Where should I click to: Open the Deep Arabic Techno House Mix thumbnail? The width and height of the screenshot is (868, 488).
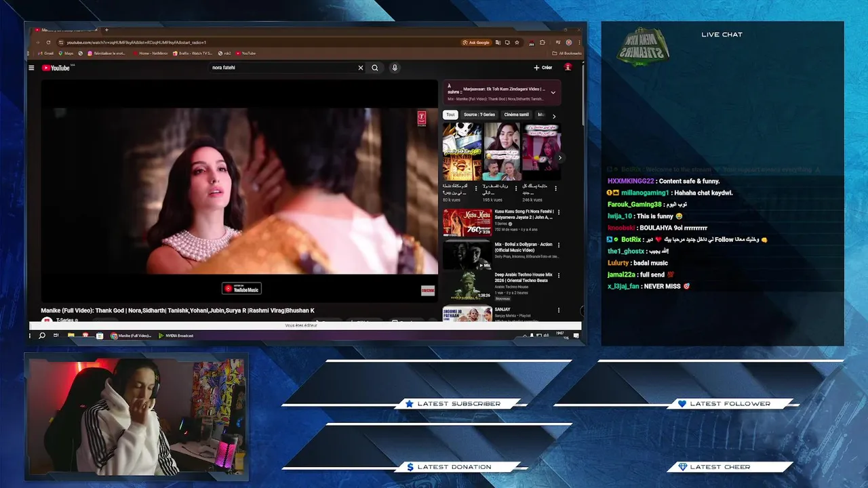tap(467, 286)
